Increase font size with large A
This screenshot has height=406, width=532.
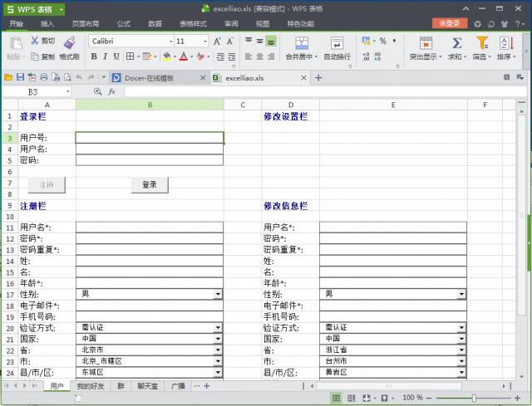(217, 42)
